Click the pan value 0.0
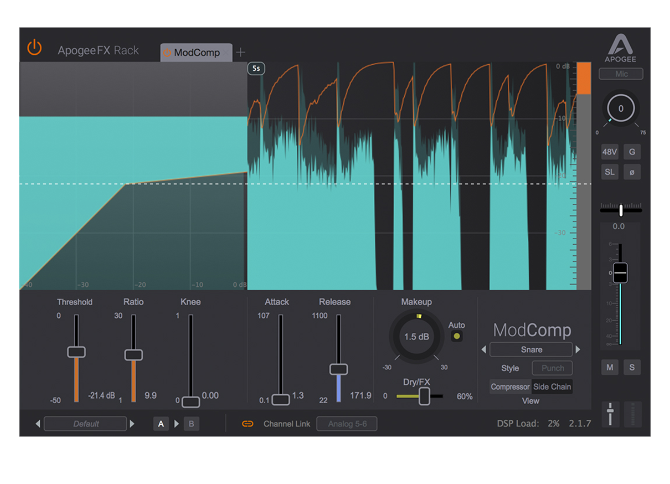Image resolution: width=670 pixels, height=484 pixels. [x=619, y=226]
